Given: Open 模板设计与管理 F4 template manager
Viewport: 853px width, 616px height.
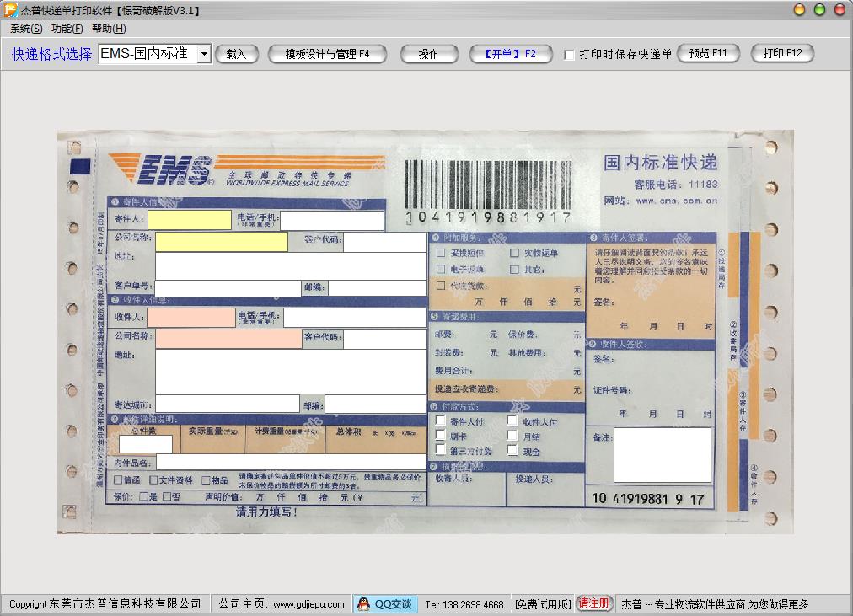Looking at the screenshot, I should [x=327, y=54].
